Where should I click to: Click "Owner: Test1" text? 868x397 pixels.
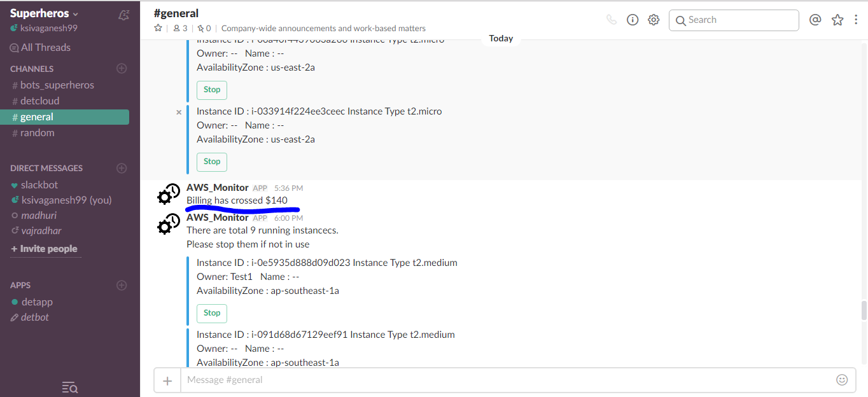point(225,277)
